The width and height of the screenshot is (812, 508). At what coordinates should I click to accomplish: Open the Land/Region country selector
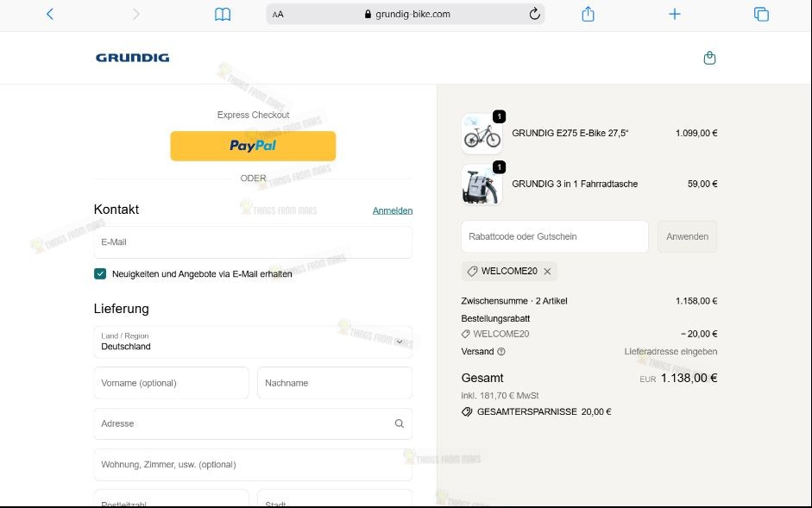point(253,341)
